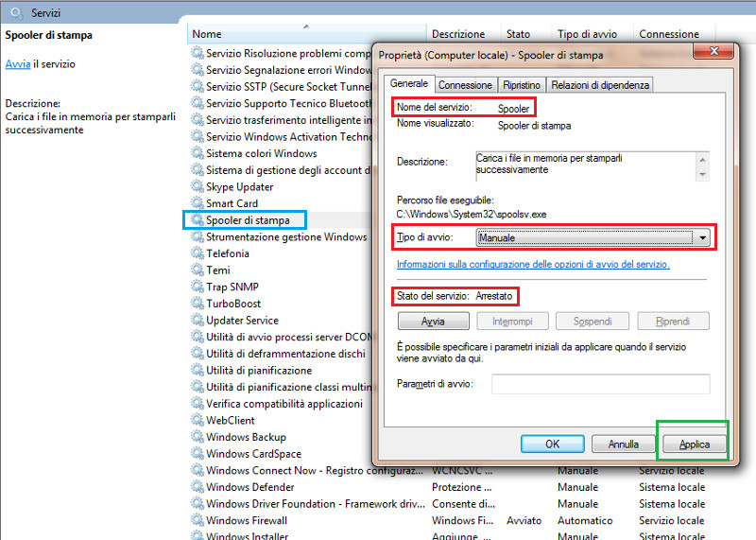Switch to the Connessione tab

pyautogui.click(x=465, y=85)
